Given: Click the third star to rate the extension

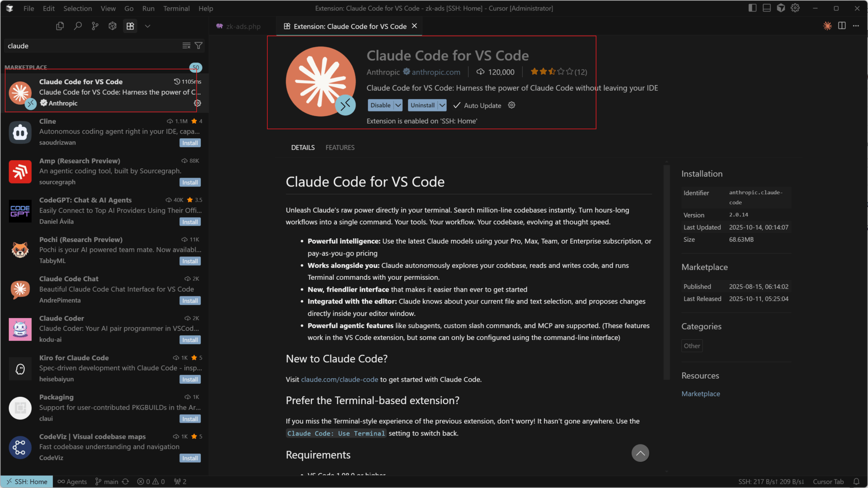Looking at the screenshot, I should coord(552,72).
